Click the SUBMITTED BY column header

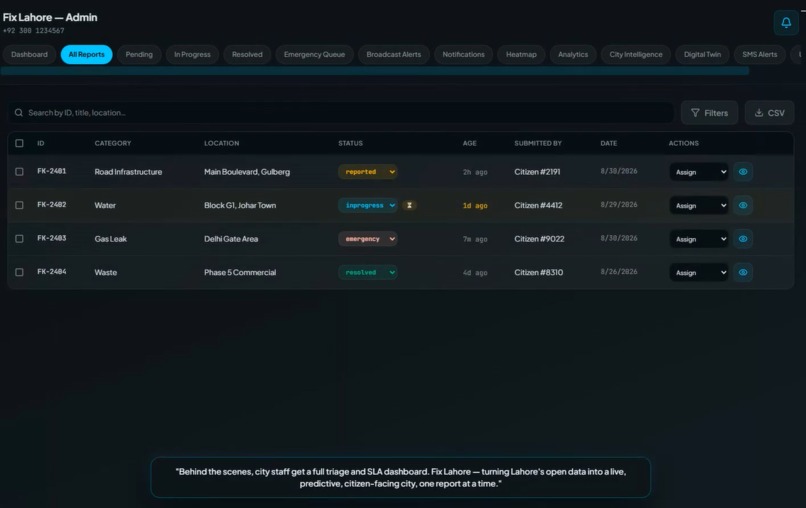pyautogui.click(x=538, y=143)
